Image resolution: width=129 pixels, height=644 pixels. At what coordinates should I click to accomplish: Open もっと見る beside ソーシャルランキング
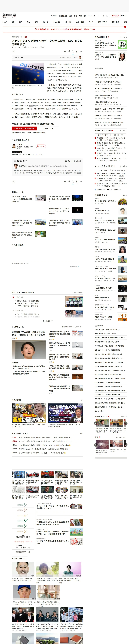pos(123,166)
